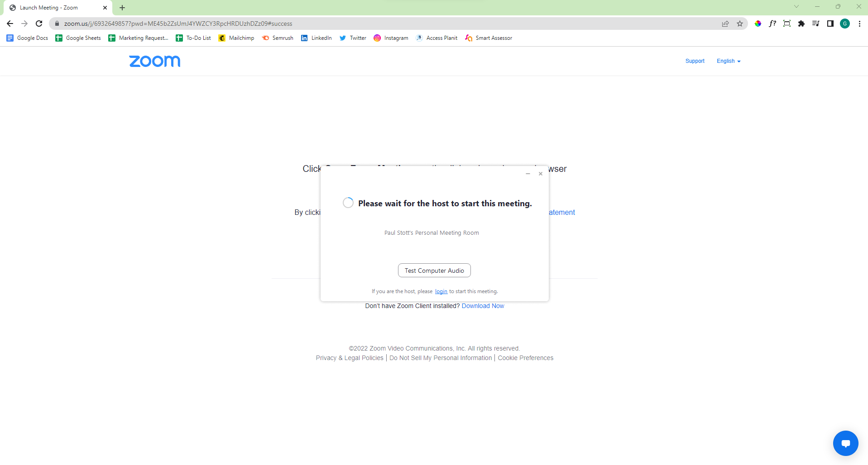Open Do Not Sell My Personal Information
The height and width of the screenshot is (465, 868).
point(441,358)
